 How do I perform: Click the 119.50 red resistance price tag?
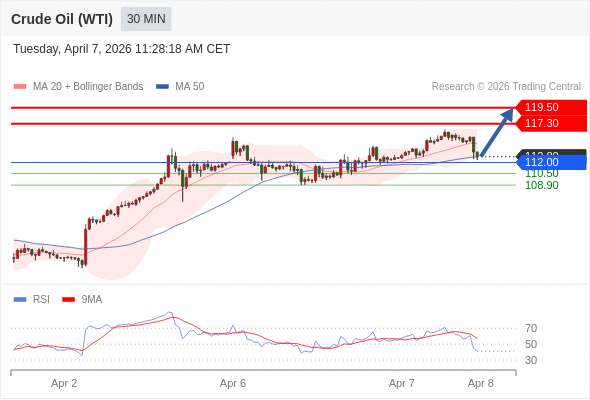(x=551, y=107)
